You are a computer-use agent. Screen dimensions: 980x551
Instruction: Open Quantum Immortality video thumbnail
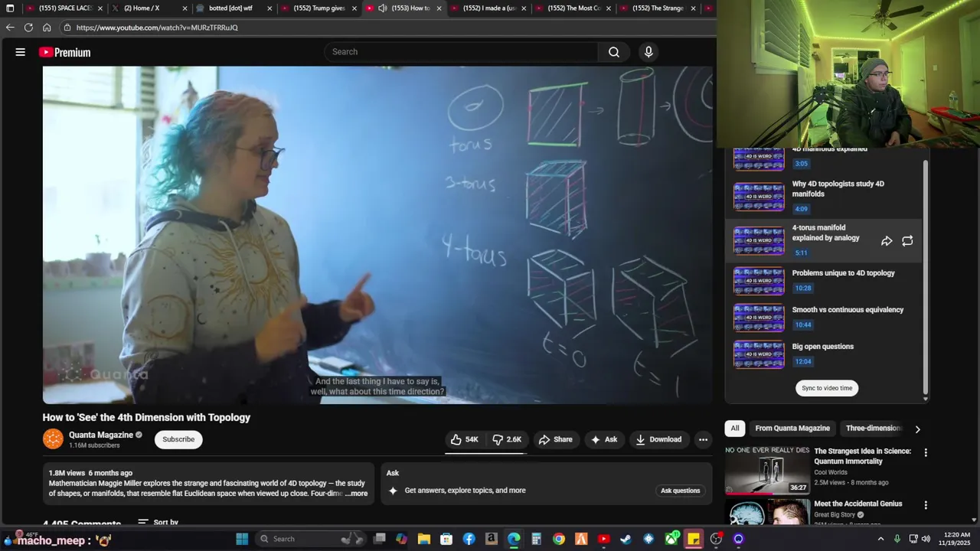[767, 470]
